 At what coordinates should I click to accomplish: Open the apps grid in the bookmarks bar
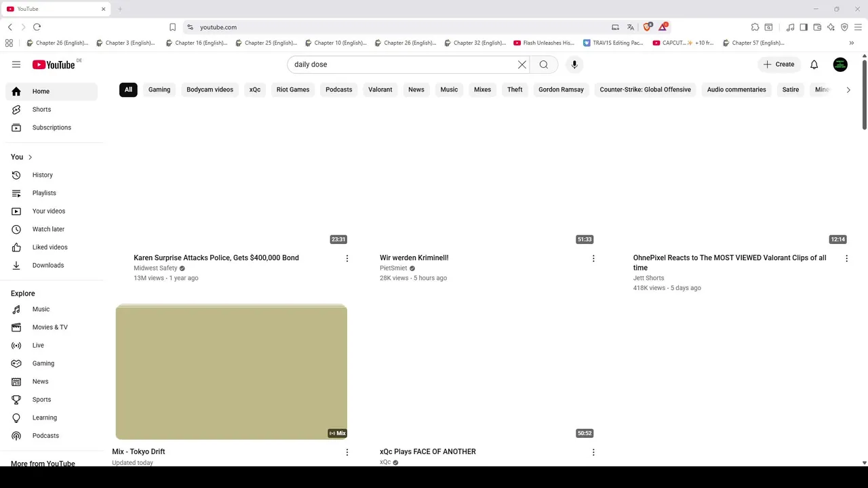9,43
